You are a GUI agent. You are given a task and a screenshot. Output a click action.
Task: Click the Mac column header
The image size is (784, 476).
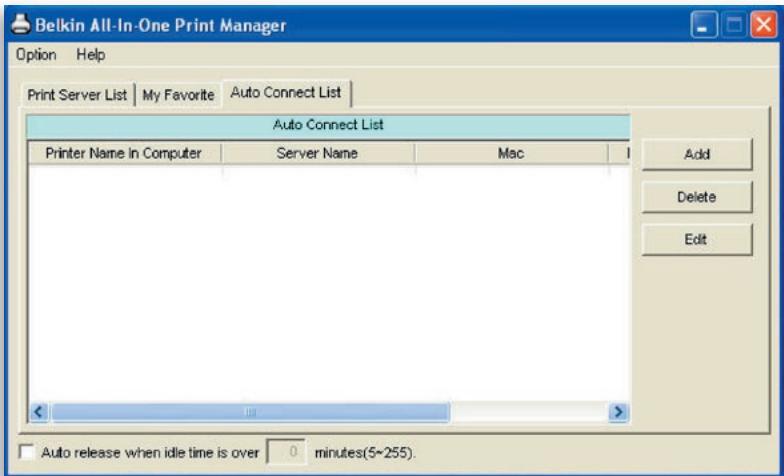[x=511, y=153]
